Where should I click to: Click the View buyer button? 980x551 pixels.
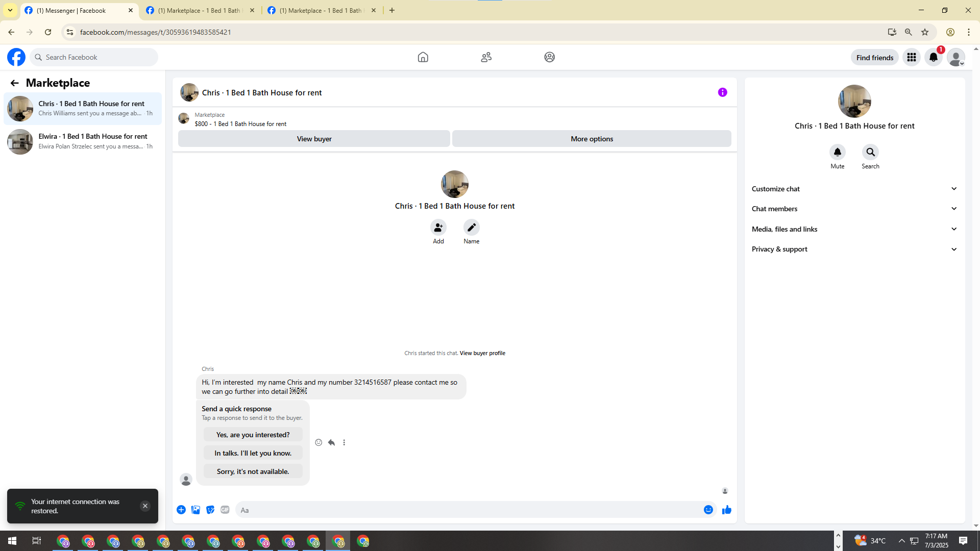[x=314, y=139]
